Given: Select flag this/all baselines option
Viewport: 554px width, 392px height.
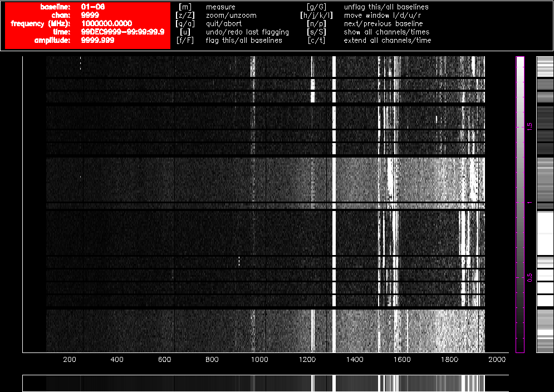Looking at the screenshot, I should coord(244,41).
